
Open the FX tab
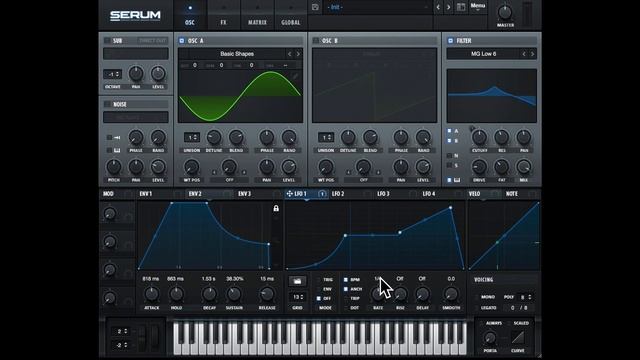[x=223, y=15]
